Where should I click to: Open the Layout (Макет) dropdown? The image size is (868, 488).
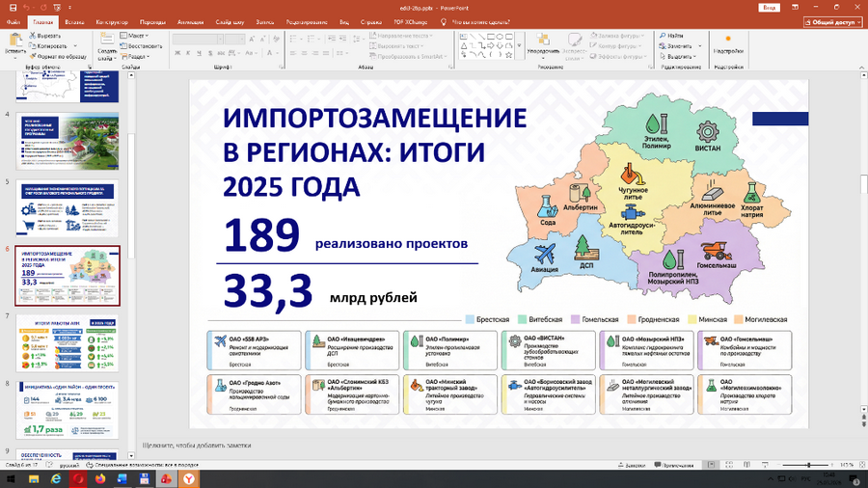click(x=135, y=36)
